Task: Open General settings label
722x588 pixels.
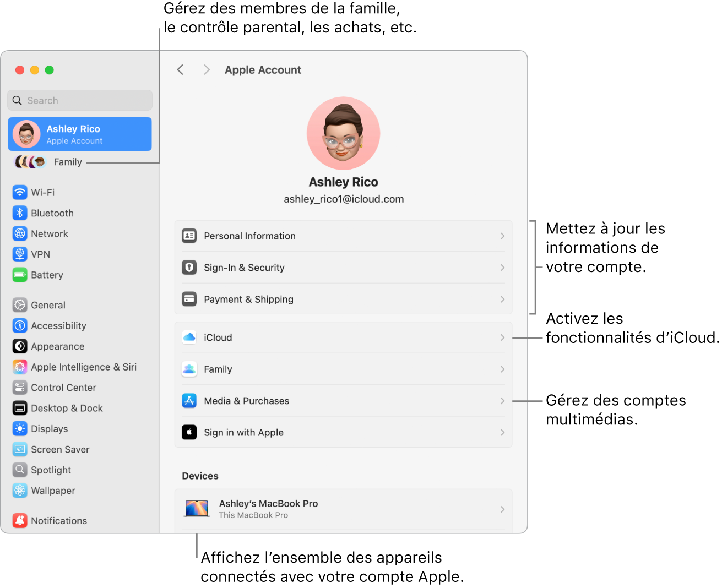Action: click(x=48, y=305)
